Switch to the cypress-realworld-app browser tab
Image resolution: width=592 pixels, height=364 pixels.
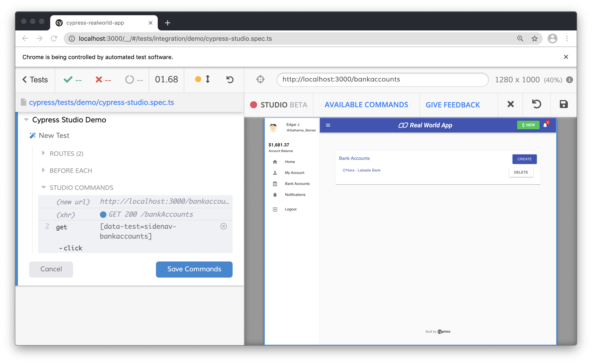point(95,23)
